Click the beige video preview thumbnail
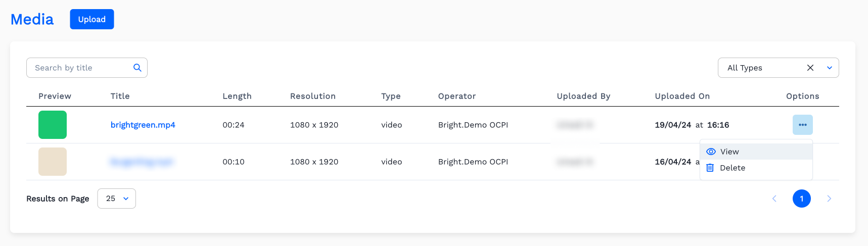The height and width of the screenshot is (246, 868). coord(53,162)
